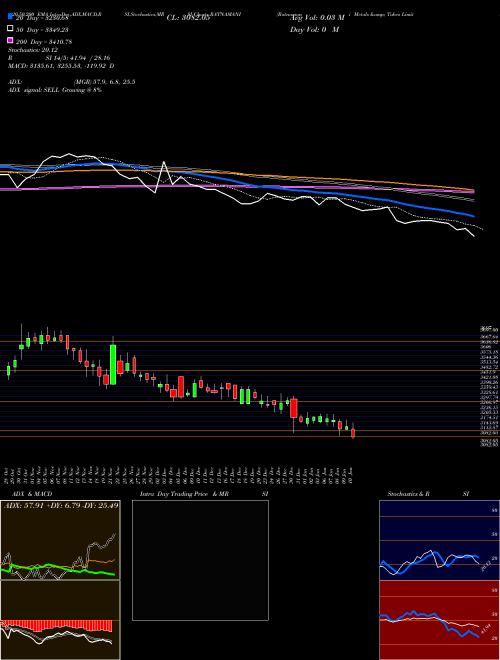Open the ADX indicator chart panel
The image size is (500, 660).
tap(60, 540)
